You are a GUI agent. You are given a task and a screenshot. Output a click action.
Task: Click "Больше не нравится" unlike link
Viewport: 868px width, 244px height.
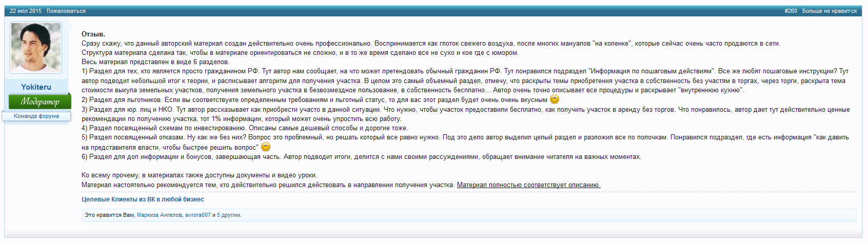point(830,11)
